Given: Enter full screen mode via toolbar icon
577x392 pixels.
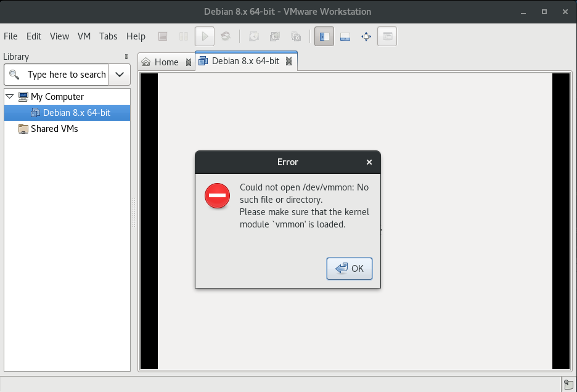Looking at the screenshot, I should tap(366, 36).
